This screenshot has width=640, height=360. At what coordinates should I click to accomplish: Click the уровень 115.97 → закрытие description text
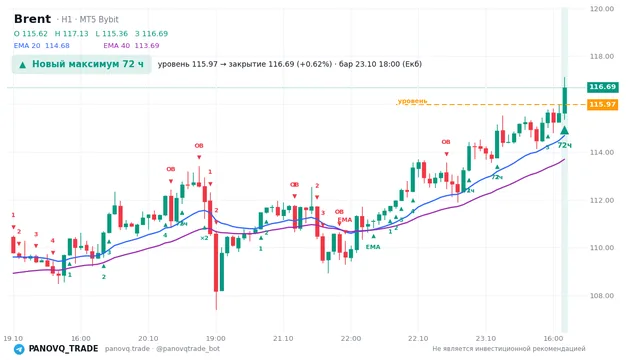(290, 64)
